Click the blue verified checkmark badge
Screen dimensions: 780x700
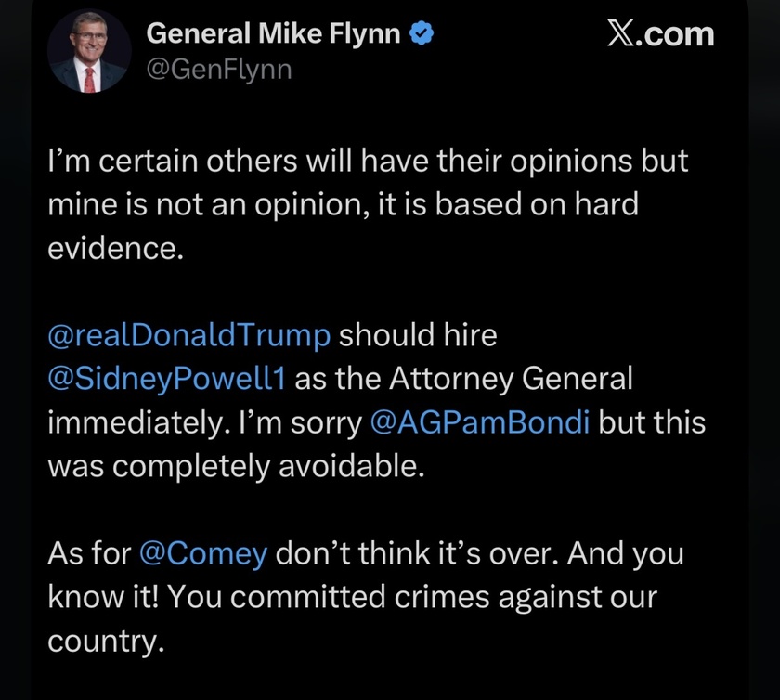point(422,35)
